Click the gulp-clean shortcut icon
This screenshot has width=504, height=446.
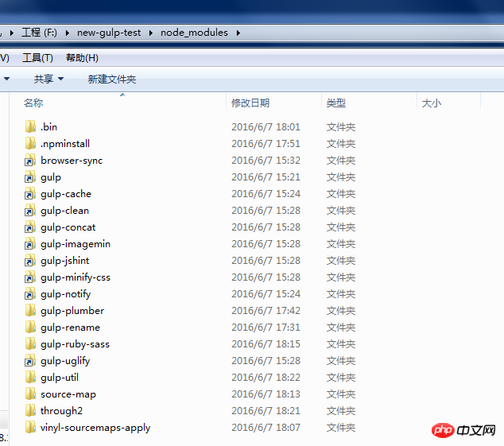click(30, 211)
